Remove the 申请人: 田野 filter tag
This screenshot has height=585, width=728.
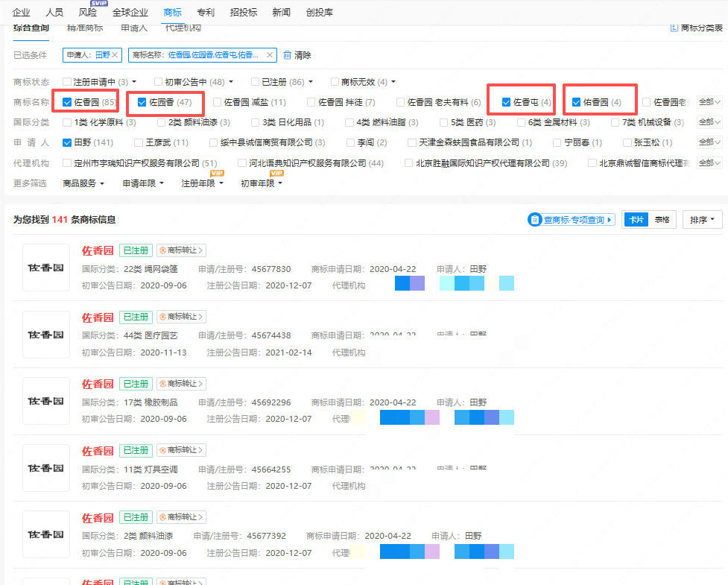115,55
